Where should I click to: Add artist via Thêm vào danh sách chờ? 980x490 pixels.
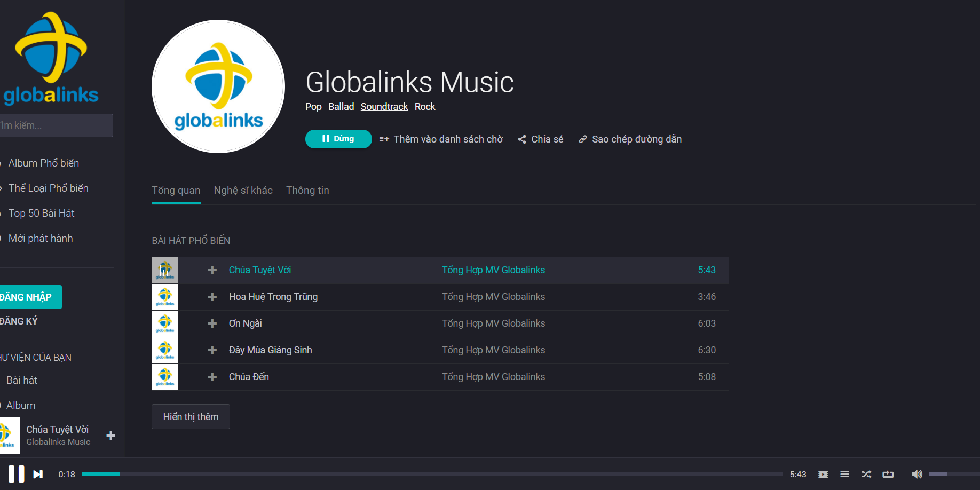click(441, 139)
